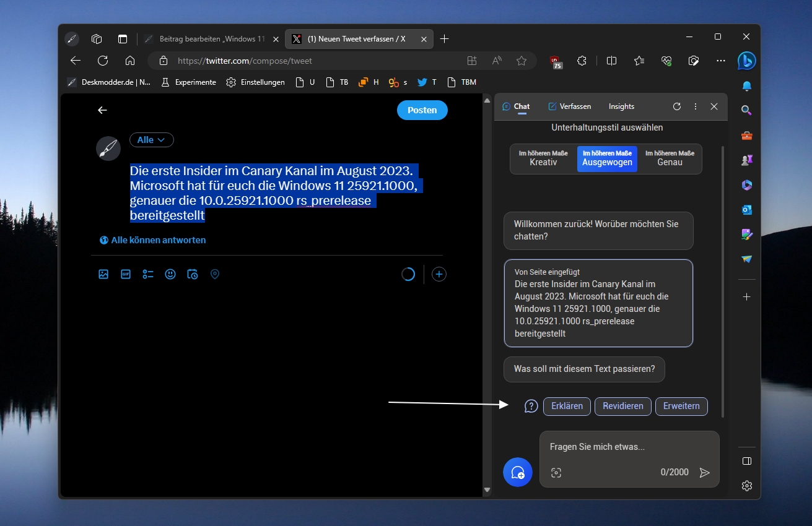Viewport: 812px width, 526px height.
Task: Go to browser home page
Action: [130, 61]
